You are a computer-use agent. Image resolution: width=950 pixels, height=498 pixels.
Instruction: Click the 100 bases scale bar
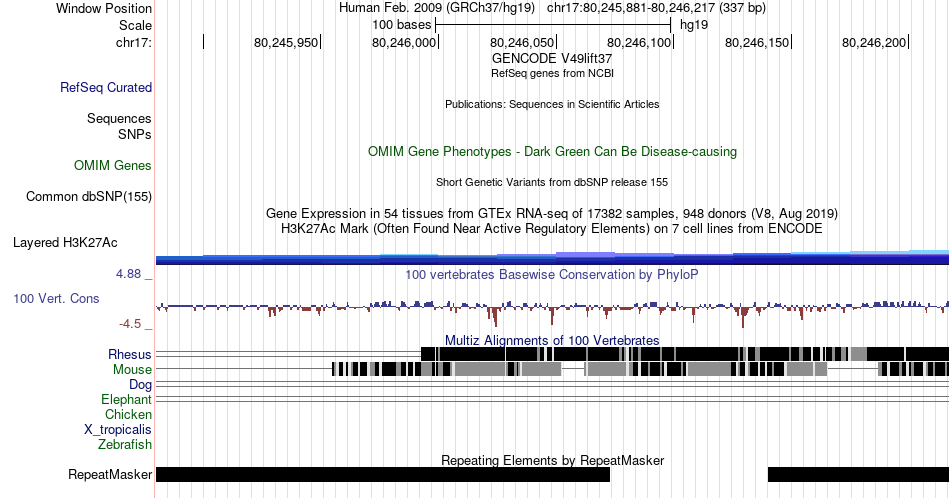[x=553, y=25]
